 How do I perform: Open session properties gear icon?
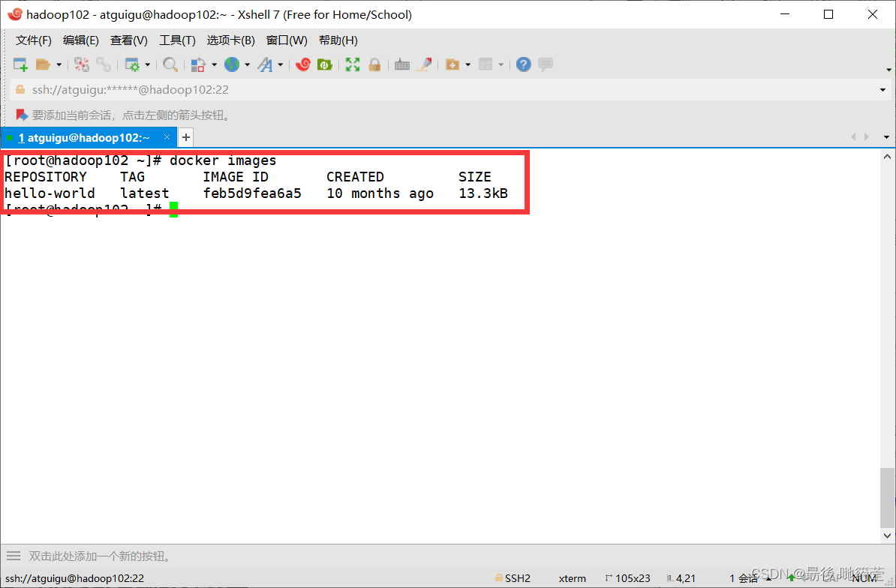click(x=133, y=64)
